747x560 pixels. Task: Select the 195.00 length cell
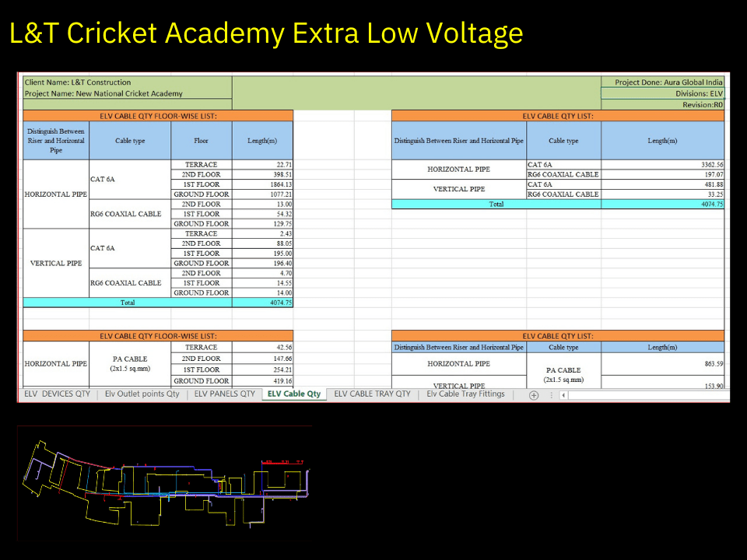pyautogui.click(x=262, y=254)
